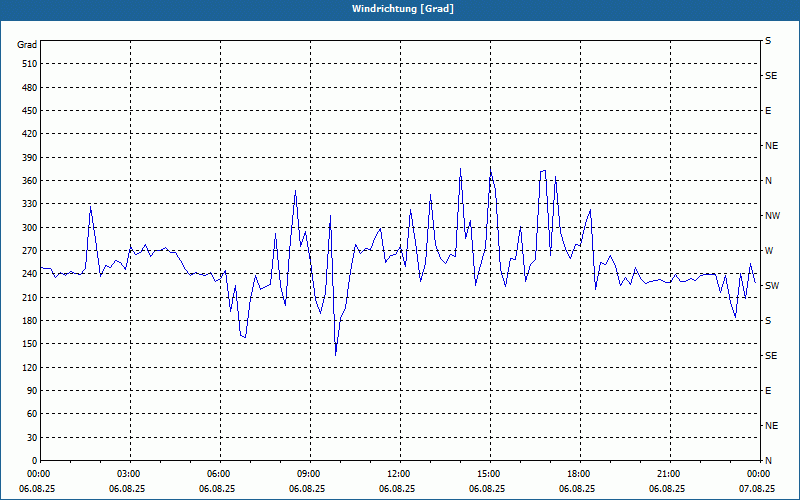800x500 pixels.
Task: Select the 300 y-axis label
Action: click(x=30, y=228)
